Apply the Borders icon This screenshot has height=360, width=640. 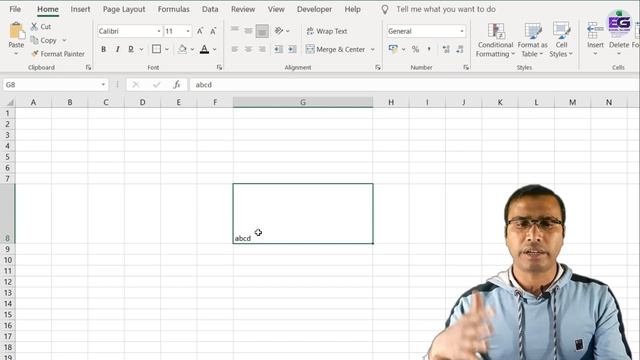tap(156, 49)
